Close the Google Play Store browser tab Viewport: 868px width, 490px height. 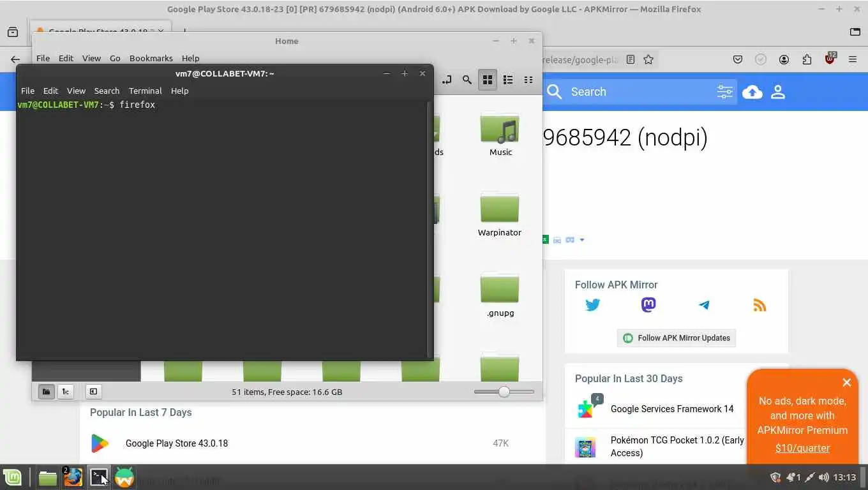(161, 31)
